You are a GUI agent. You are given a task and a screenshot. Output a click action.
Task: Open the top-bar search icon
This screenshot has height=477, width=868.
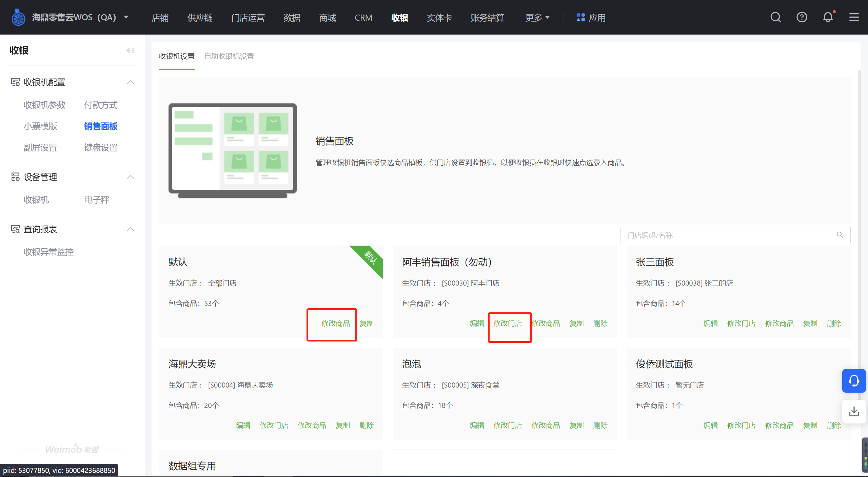(775, 17)
